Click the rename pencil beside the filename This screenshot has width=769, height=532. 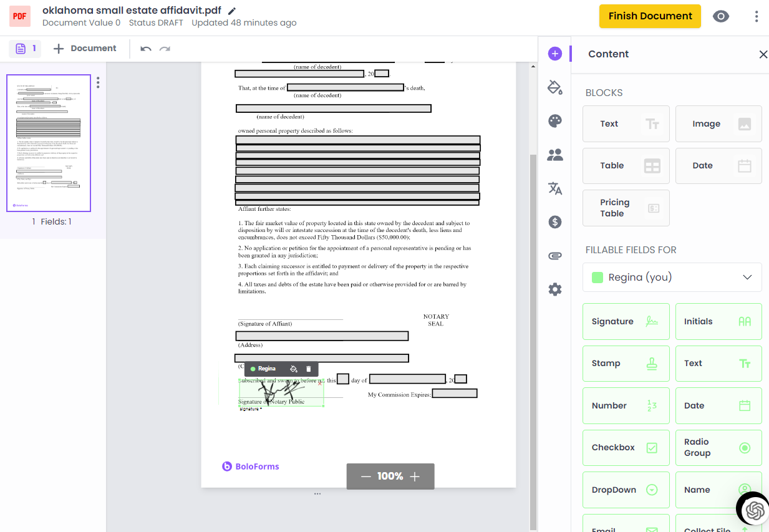pos(231,10)
